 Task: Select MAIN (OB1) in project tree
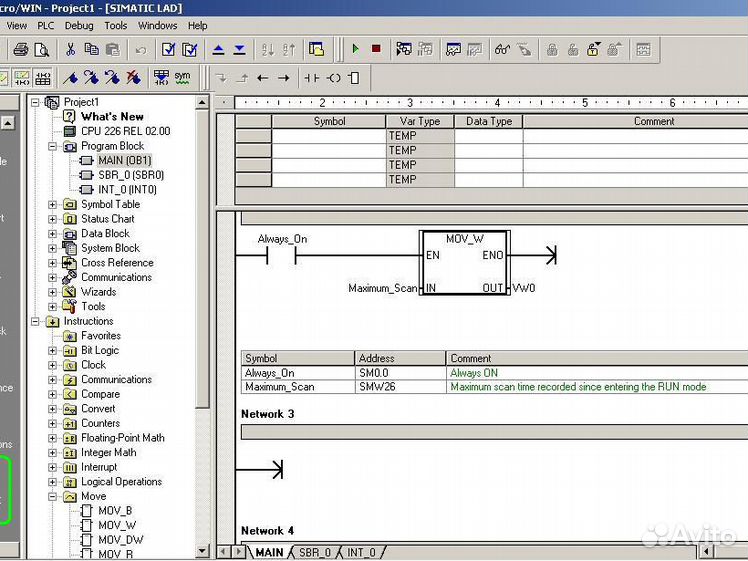[125, 160]
